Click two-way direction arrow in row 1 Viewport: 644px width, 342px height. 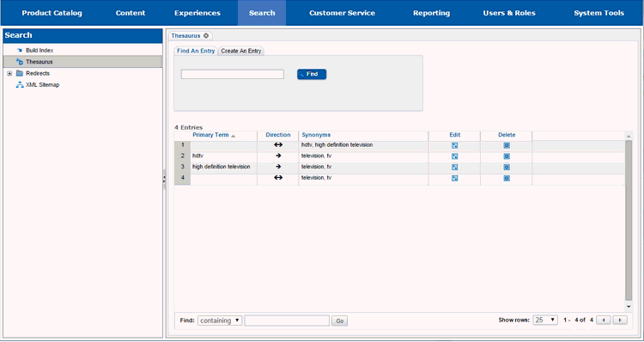[x=278, y=144]
